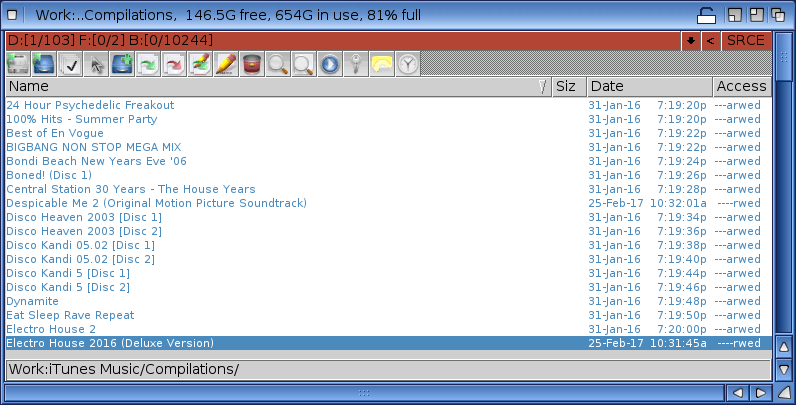Viewport: 796px width, 405px height.
Task: Copy selected entries using the green arrow icon
Action: coord(148,64)
